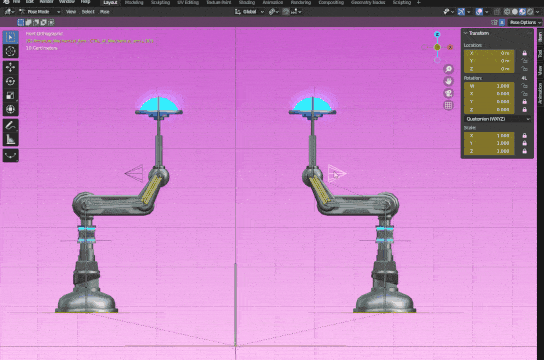Image resolution: width=544 pixels, height=360 pixels.
Task: Toggle lock on Location X
Action: click(x=525, y=53)
